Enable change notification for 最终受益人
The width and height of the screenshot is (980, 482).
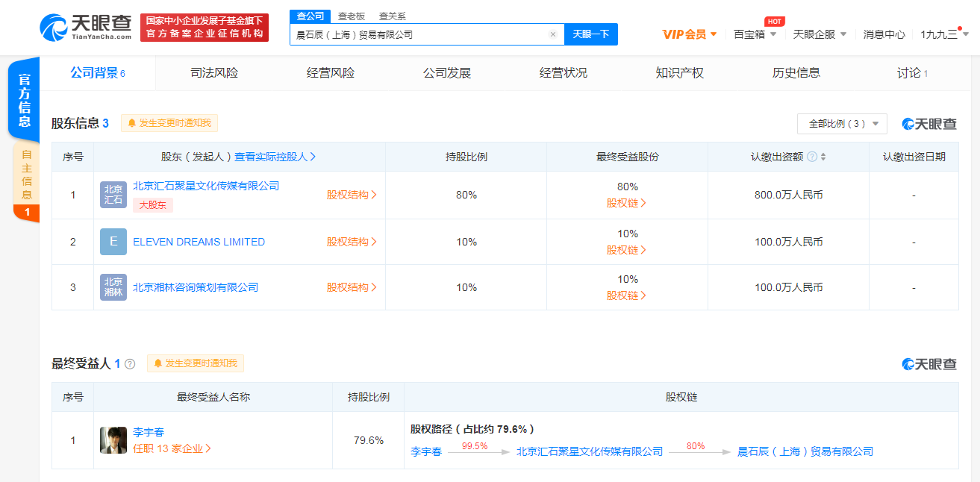[x=196, y=363]
